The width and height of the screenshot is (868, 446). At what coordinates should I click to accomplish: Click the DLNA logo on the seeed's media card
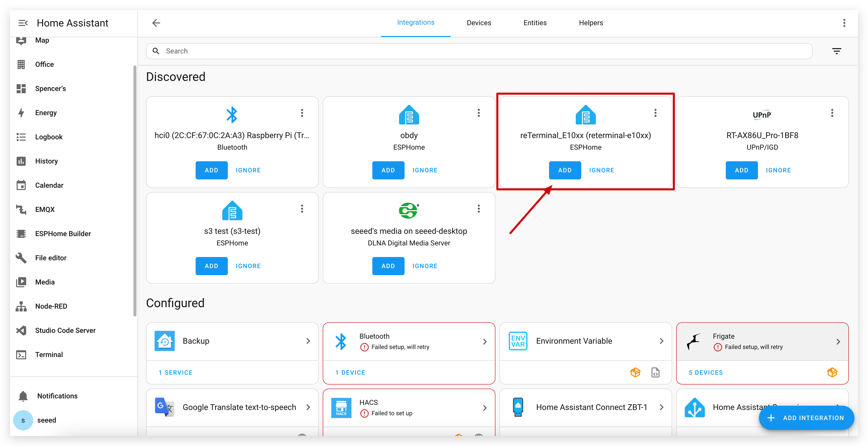(x=409, y=210)
